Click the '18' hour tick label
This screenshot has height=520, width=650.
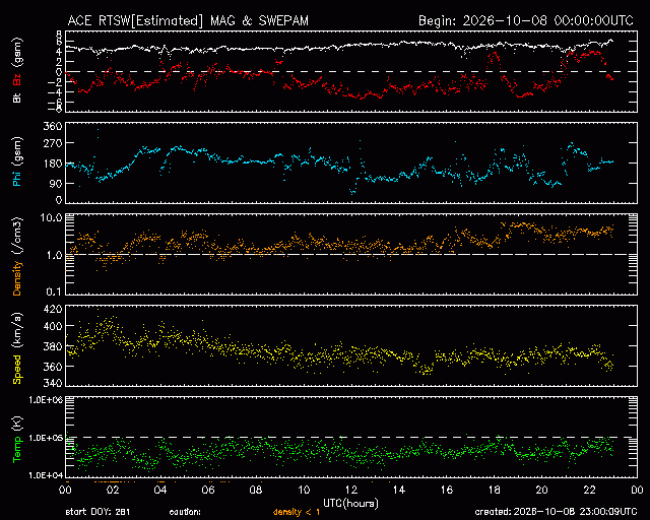click(494, 490)
